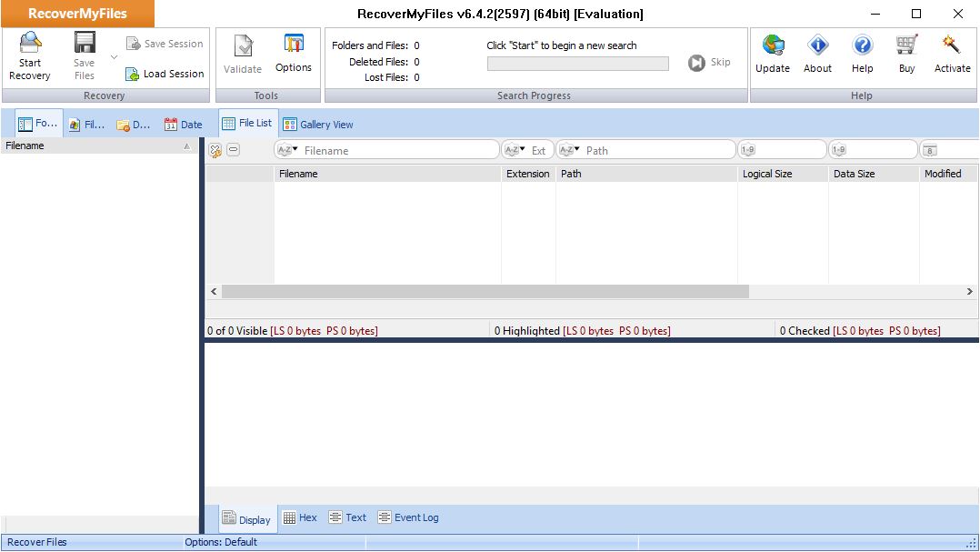Image resolution: width=980 pixels, height=552 pixels.
Task: Skip the current search phase
Action: coord(709,63)
